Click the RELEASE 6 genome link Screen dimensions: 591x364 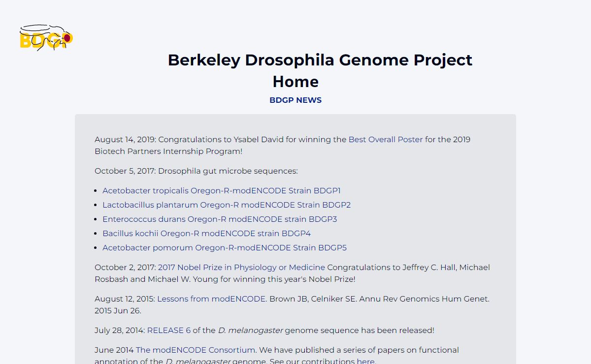coord(169,331)
